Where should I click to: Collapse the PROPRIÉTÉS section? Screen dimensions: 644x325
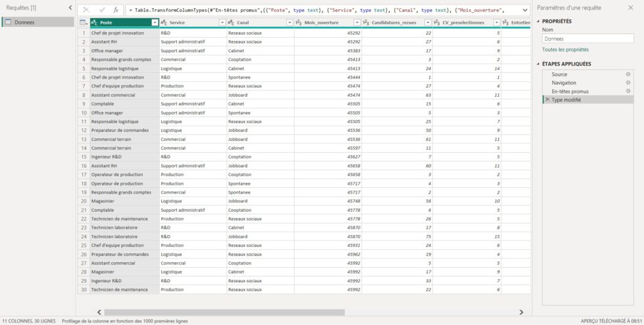[x=538, y=21]
